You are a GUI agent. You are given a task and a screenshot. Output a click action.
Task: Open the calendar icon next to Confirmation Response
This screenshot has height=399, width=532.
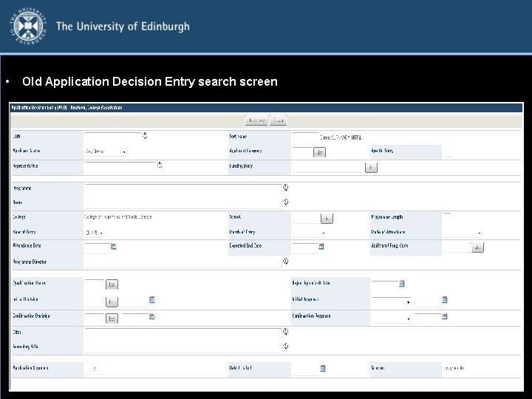445,316
